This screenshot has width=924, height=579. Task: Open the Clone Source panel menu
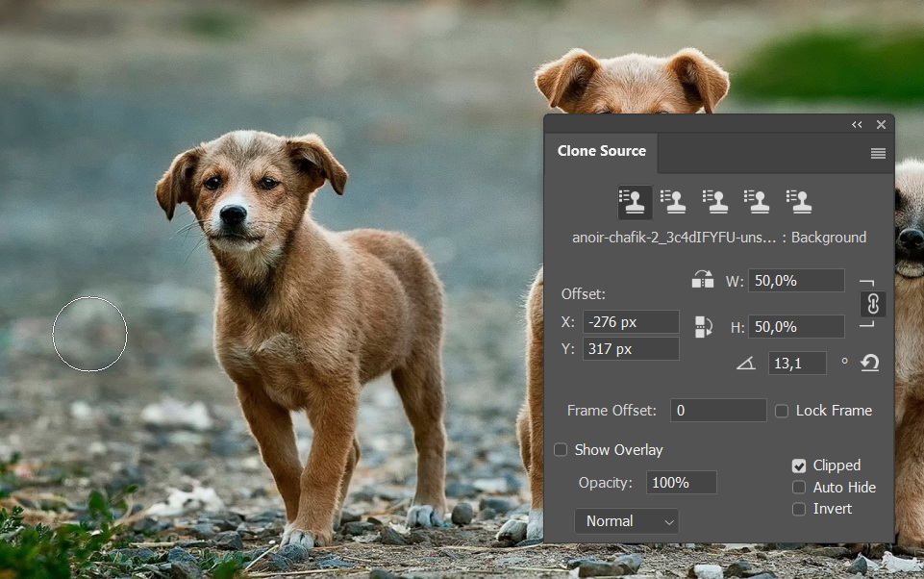[878, 154]
